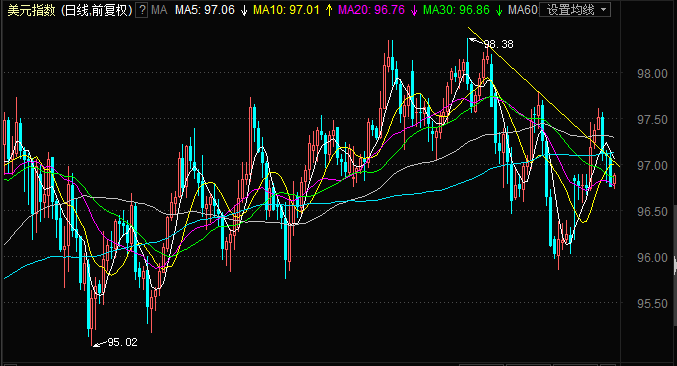Click the 95.50 price axis label
The height and width of the screenshot is (366, 677).
pos(652,303)
